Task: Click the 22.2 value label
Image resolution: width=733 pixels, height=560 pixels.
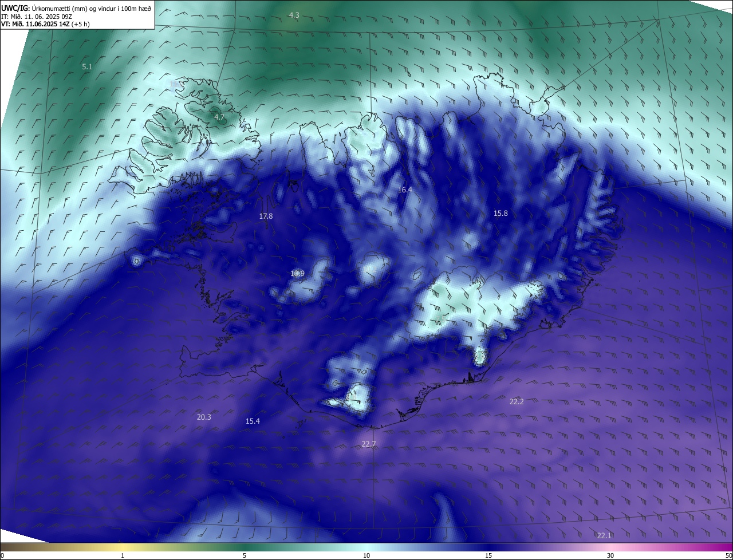Action: 517,402
